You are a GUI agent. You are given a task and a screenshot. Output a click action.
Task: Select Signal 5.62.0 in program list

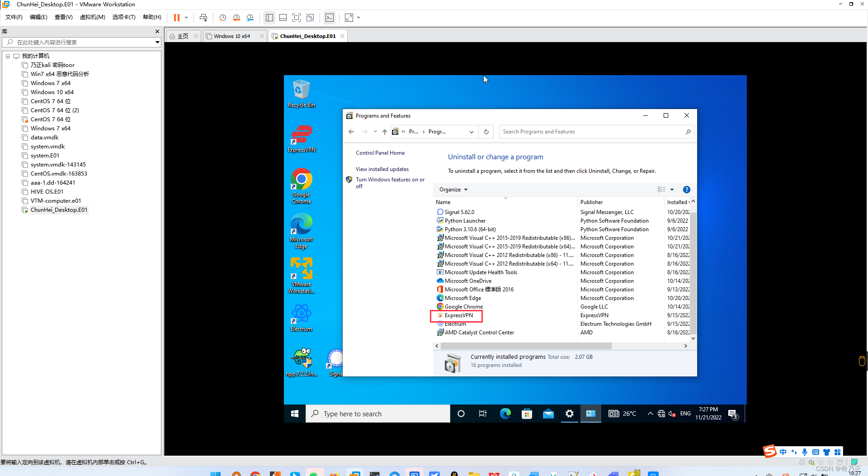coord(459,212)
